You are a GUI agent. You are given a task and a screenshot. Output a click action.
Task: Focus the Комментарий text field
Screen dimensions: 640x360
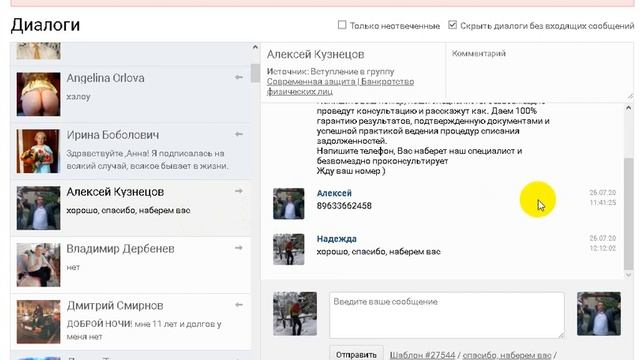540,71
